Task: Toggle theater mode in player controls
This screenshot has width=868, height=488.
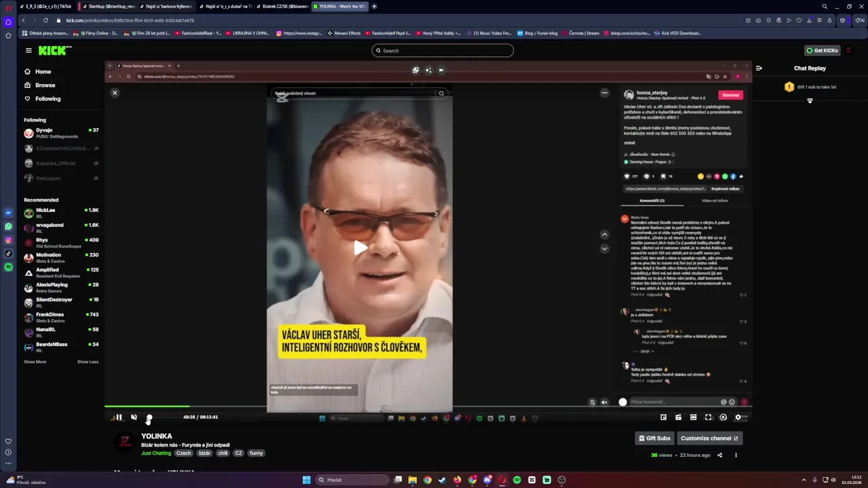Action: [693, 418]
